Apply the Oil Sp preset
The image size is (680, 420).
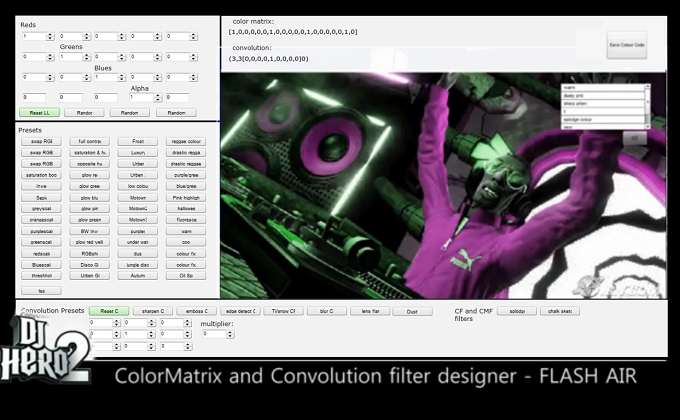tap(186, 276)
